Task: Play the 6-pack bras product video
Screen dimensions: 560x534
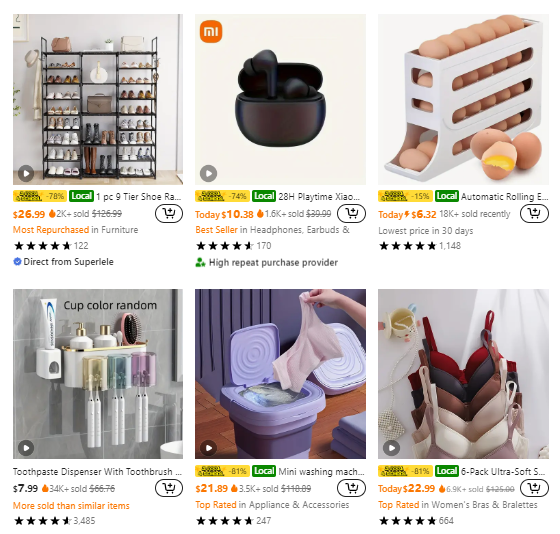Action: [x=391, y=448]
